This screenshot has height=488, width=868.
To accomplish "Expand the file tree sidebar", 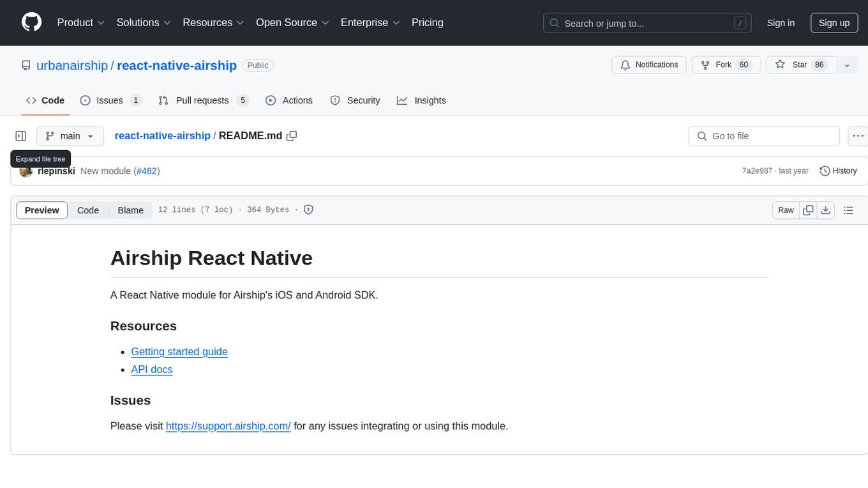I will click(21, 136).
